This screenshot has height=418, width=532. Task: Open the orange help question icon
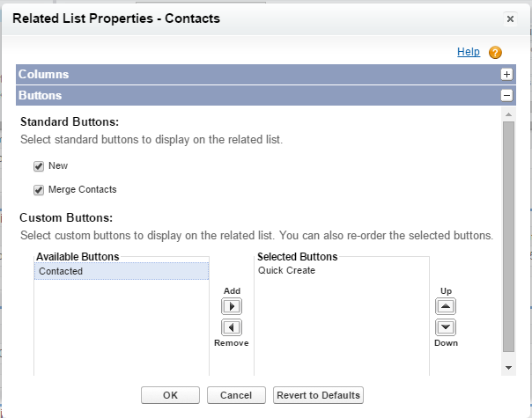tap(495, 53)
